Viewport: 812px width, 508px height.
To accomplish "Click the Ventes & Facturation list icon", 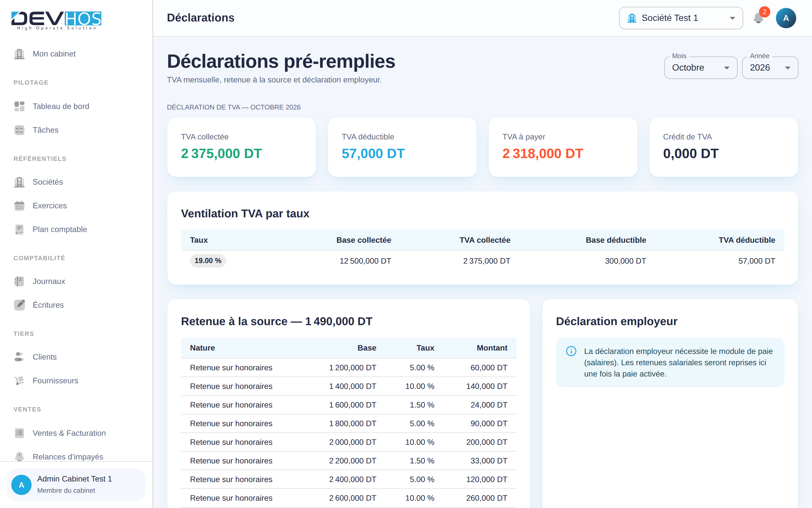I will [19, 433].
